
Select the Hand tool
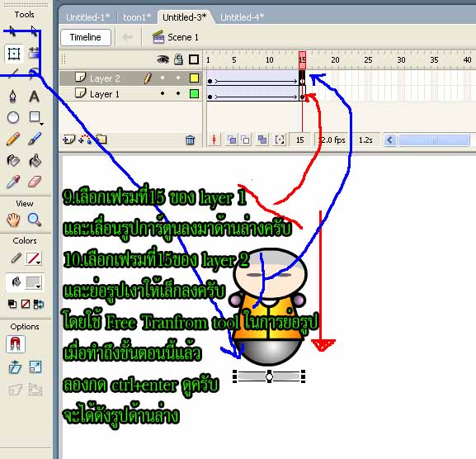pos(13,220)
